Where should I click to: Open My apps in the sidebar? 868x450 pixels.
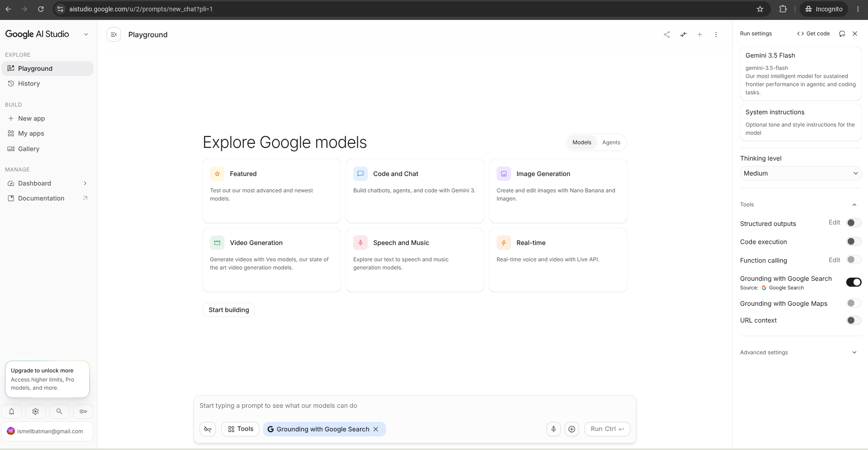point(48,133)
